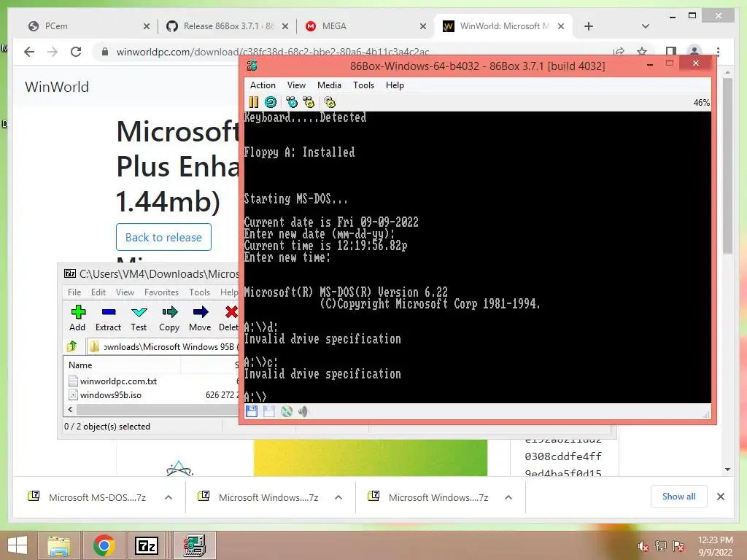This screenshot has width=747, height=560.
Task: Click 7-Zip horizontal scrollbar left arrow
Action: [x=71, y=409]
